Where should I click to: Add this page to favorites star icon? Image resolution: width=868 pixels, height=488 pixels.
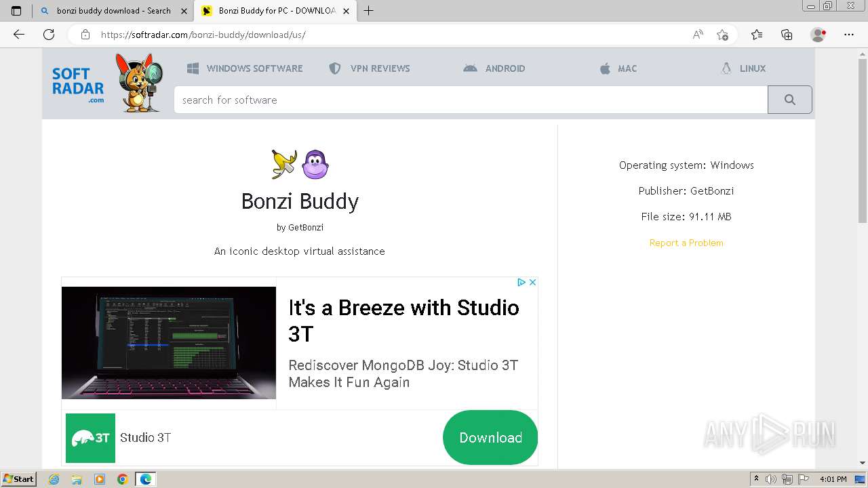pyautogui.click(x=723, y=35)
